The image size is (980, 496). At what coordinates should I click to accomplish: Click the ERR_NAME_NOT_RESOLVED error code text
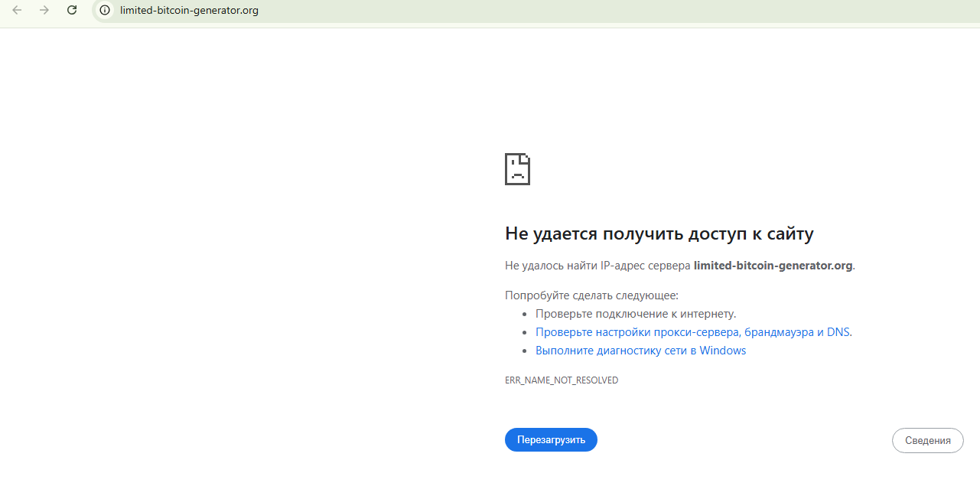point(562,380)
